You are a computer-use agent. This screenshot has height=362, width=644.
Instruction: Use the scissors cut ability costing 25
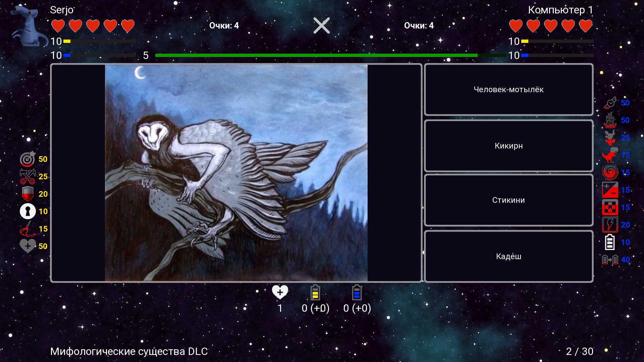[x=28, y=177]
